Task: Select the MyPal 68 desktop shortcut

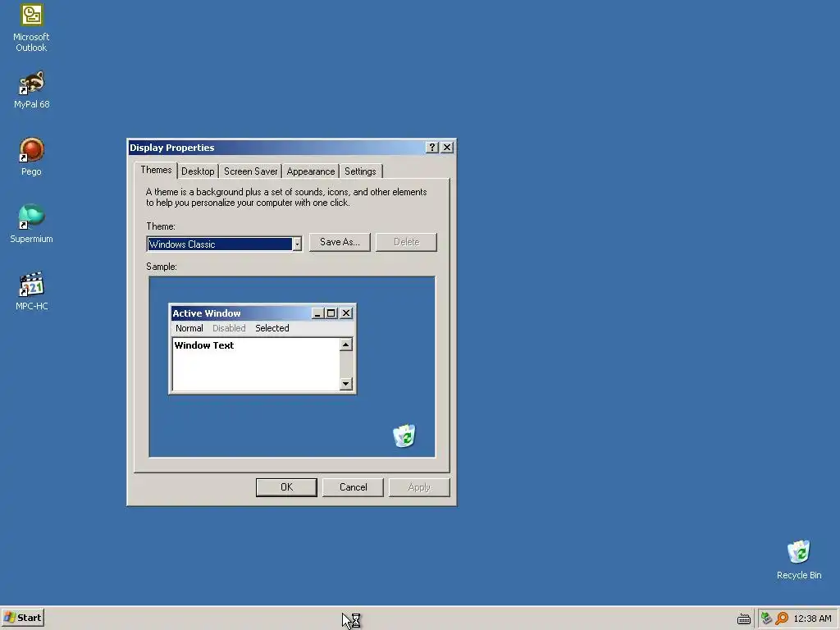Action: tap(31, 90)
